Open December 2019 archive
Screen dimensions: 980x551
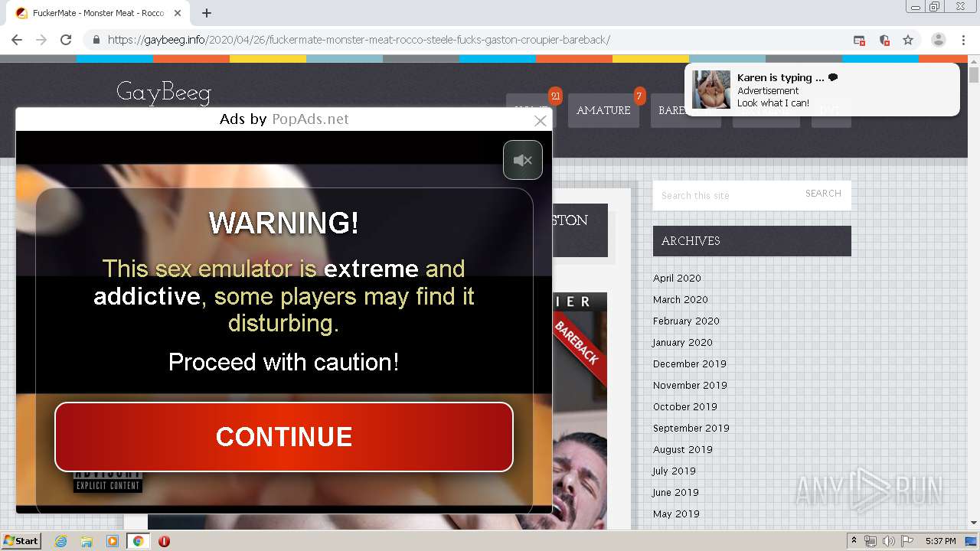click(690, 364)
